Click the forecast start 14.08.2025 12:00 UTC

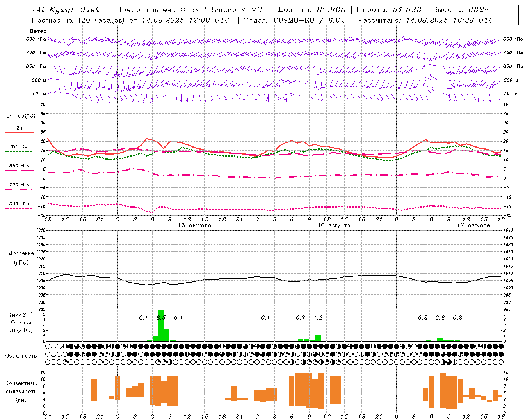click(185, 20)
